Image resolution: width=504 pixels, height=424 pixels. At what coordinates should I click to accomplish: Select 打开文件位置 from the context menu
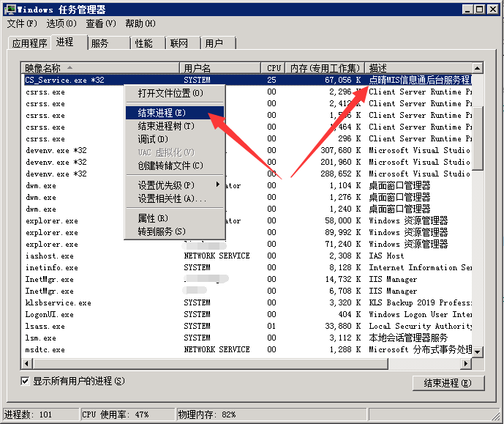[x=170, y=94]
